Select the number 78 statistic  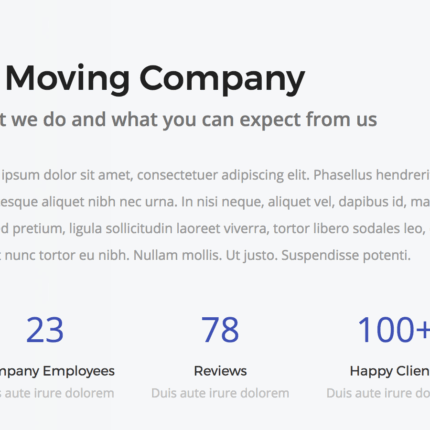pyautogui.click(x=220, y=330)
